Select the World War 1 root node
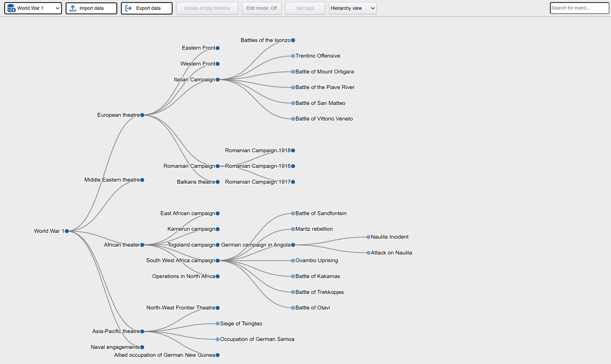This screenshot has width=611, height=364. click(67, 231)
